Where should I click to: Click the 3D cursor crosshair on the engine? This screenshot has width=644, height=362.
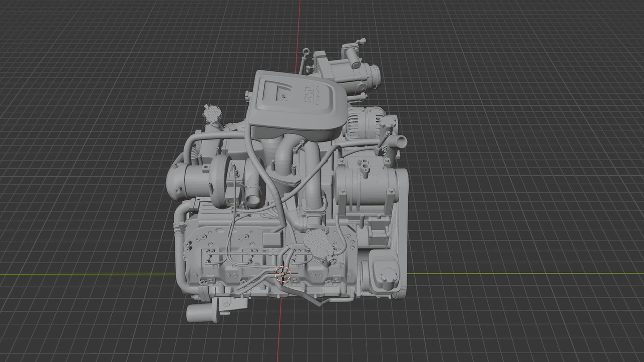pos(283,274)
